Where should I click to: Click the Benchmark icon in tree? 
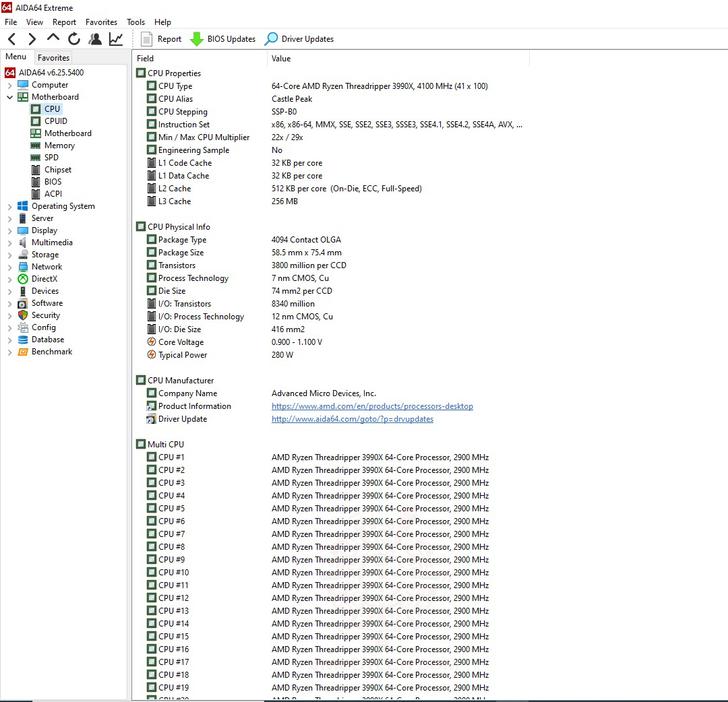pos(23,352)
